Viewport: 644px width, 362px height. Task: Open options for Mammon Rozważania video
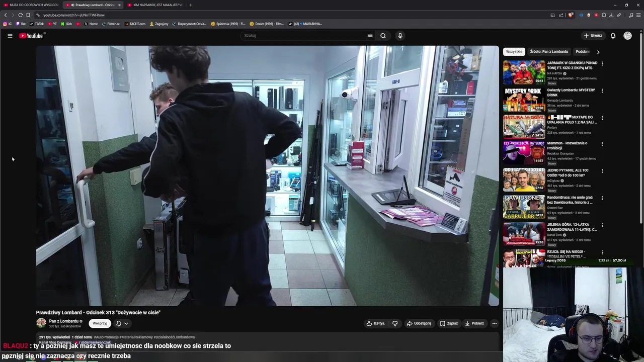602,144
